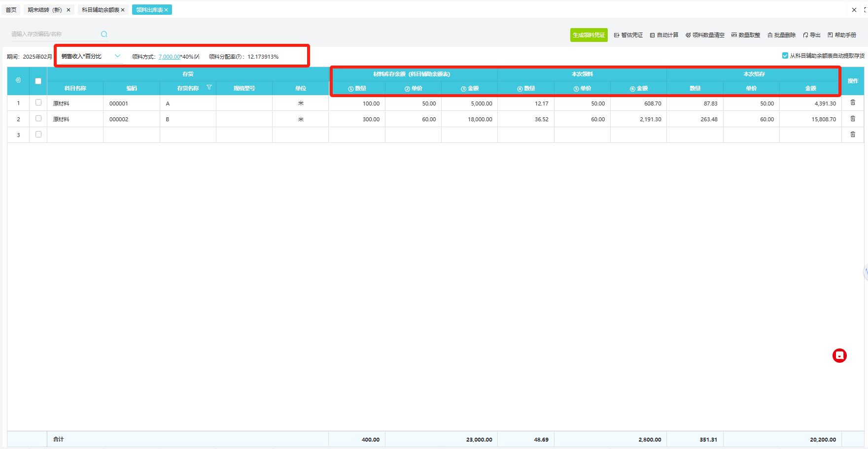Click 生成领料凭证 green button

[x=589, y=35]
